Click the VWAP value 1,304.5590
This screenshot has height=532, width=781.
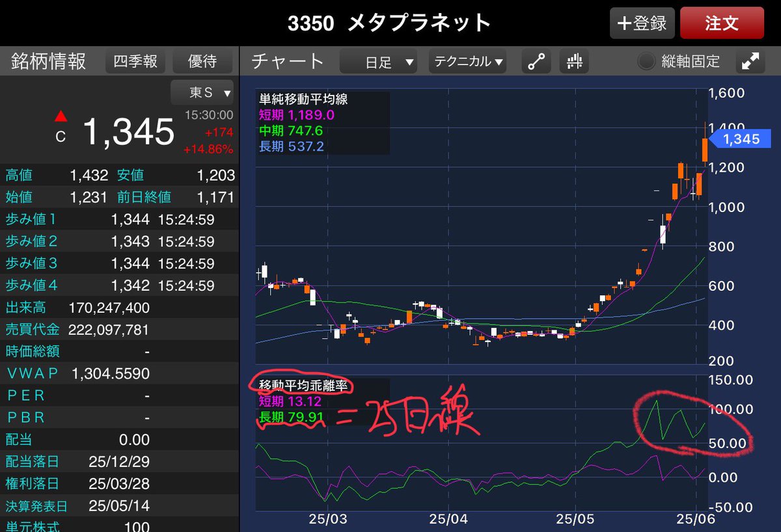[112, 373]
